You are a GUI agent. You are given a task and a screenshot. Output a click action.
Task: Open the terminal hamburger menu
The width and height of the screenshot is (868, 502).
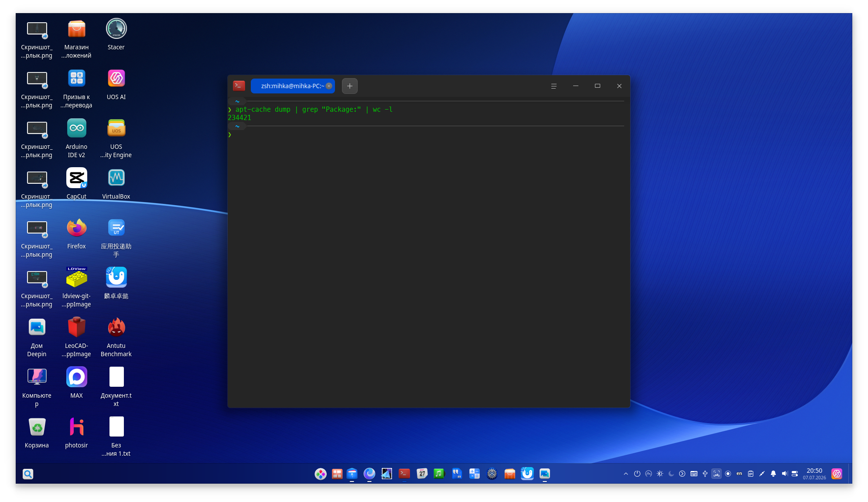click(x=554, y=86)
